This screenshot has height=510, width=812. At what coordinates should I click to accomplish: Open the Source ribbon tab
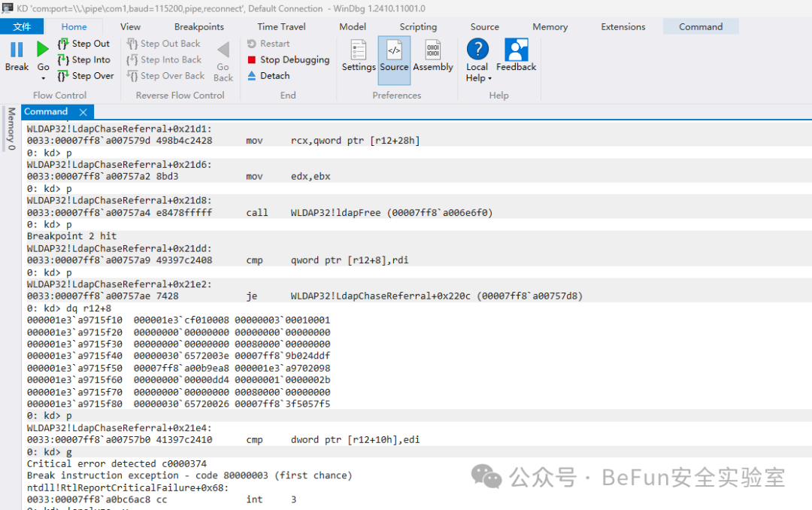tap(485, 26)
